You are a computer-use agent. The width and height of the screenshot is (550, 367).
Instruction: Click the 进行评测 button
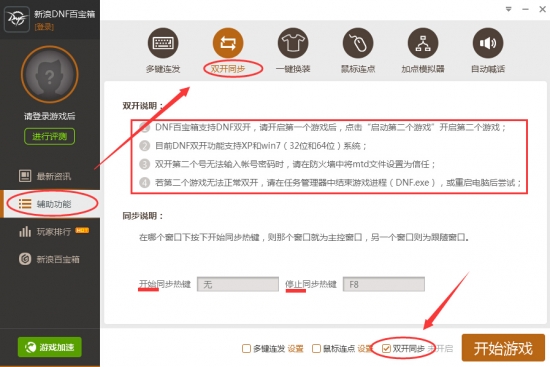click(49, 136)
